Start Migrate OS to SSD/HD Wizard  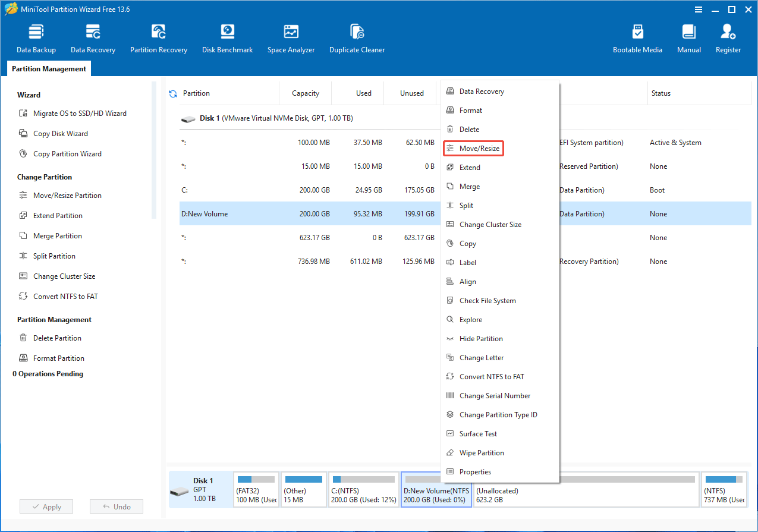[73, 114]
